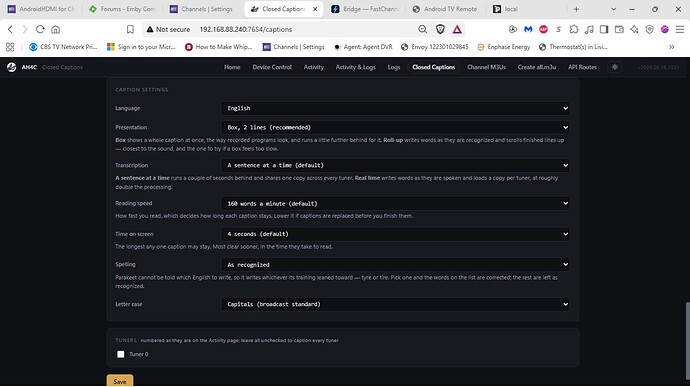Click the VPN shield-pin icon
The height and width of the screenshot is (387, 690).
tap(650, 29)
